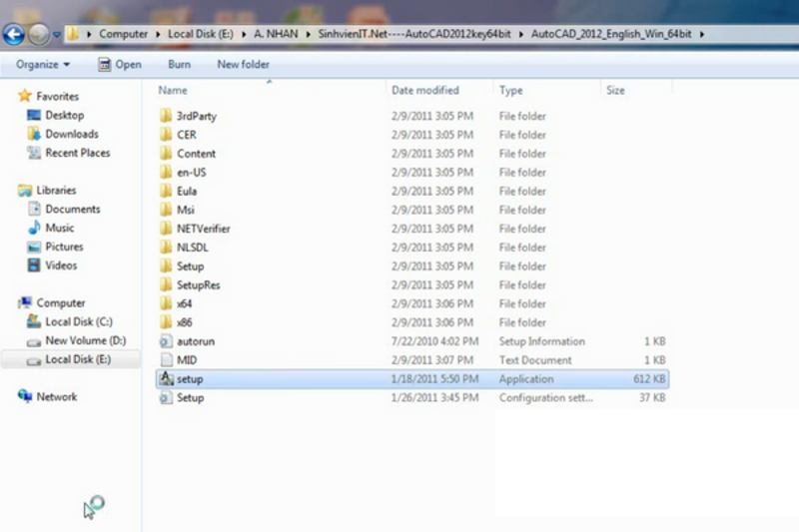The width and height of the screenshot is (799, 532).
Task: Sort by the Type column header
Action: [x=510, y=91]
